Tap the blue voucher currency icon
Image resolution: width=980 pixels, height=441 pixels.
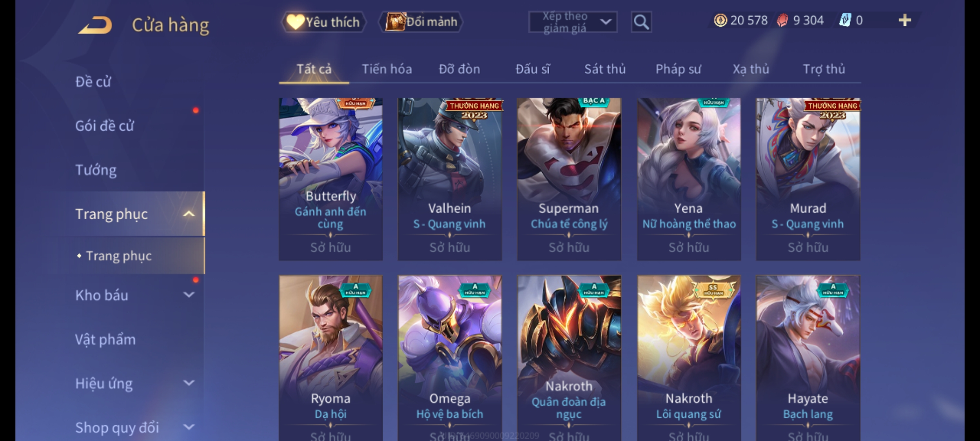tap(845, 20)
